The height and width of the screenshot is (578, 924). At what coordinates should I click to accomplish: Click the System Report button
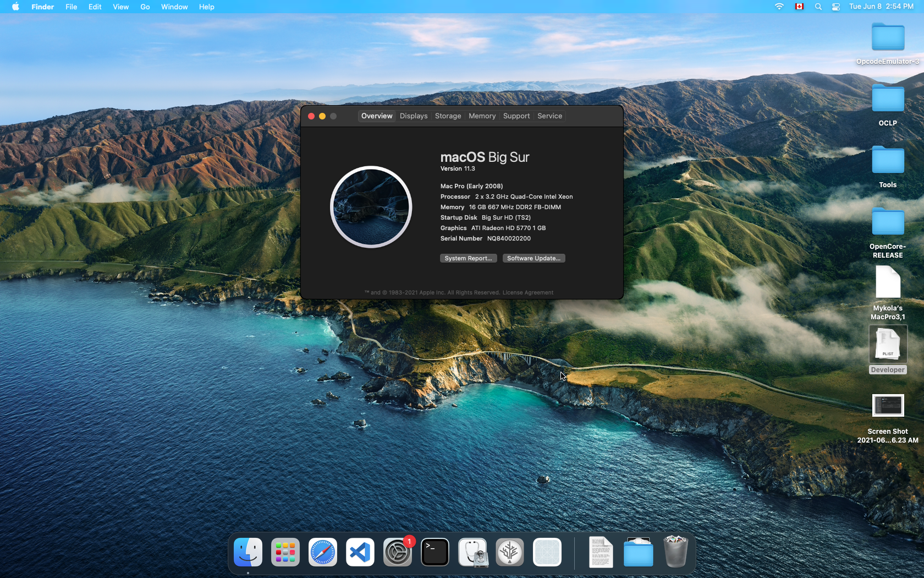tap(468, 258)
